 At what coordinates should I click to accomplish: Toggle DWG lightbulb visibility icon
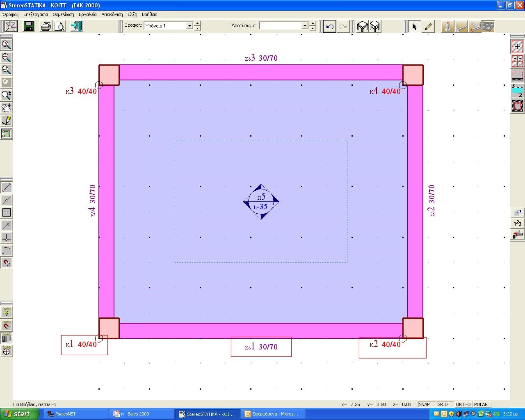[6, 312]
